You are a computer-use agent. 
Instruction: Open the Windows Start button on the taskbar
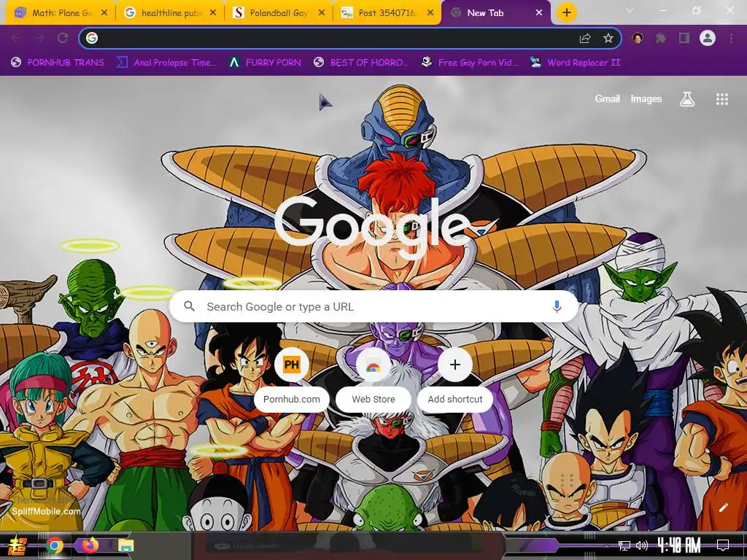16,545
